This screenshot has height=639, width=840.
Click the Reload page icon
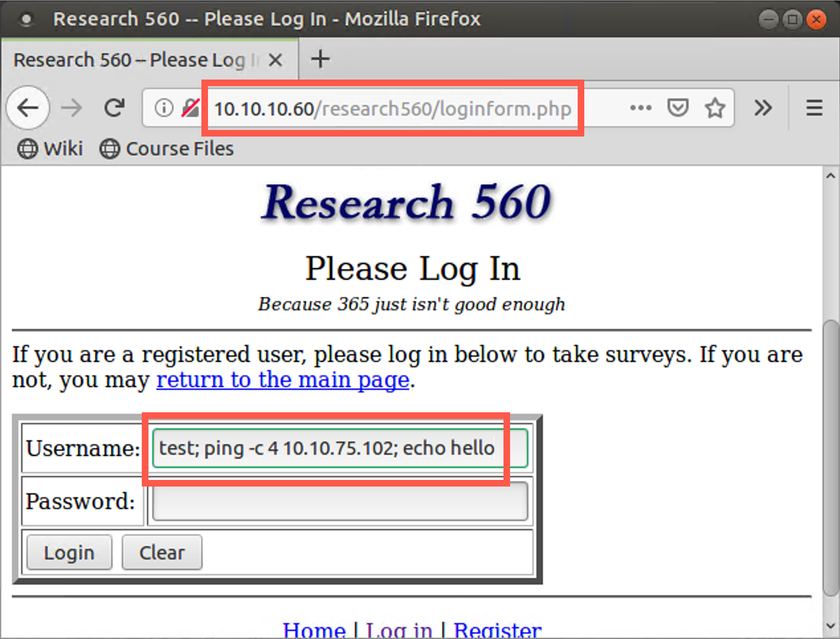pos(114,107)
